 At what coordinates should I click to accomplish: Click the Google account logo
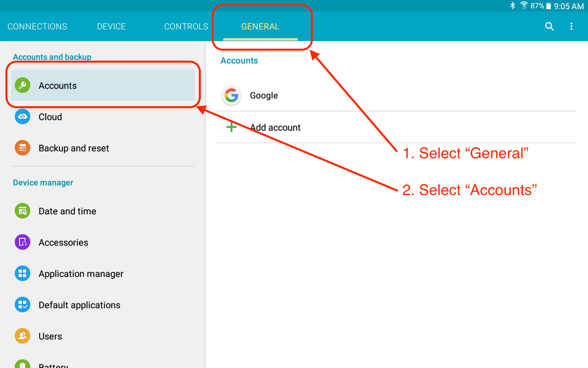point(232,95)
